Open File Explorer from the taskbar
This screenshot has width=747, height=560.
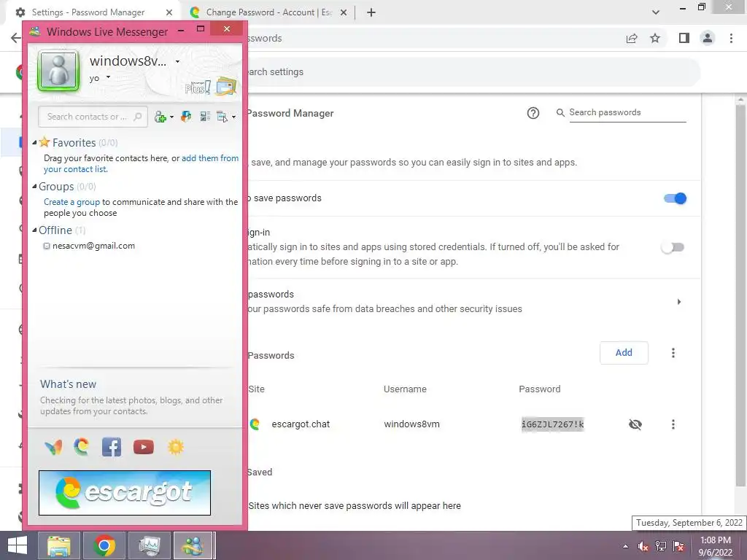[58, 545]
